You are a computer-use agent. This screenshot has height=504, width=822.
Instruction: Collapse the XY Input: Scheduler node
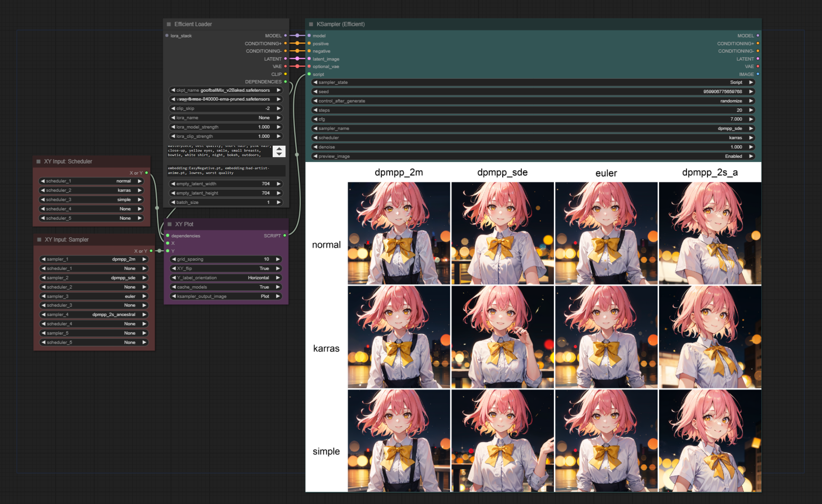[38, 162]
